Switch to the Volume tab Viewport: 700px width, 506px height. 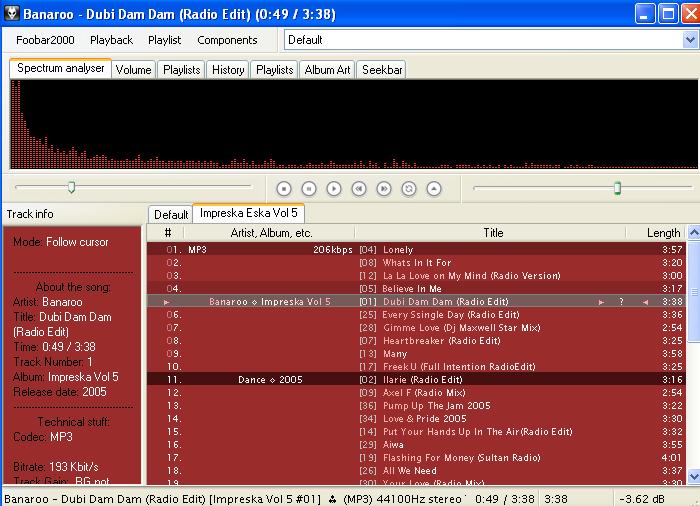(x=133, y=70)
